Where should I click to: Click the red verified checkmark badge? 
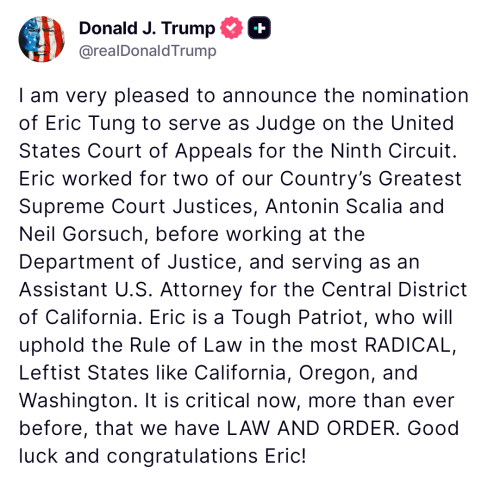pyautogui.click(x=231, y=28)
